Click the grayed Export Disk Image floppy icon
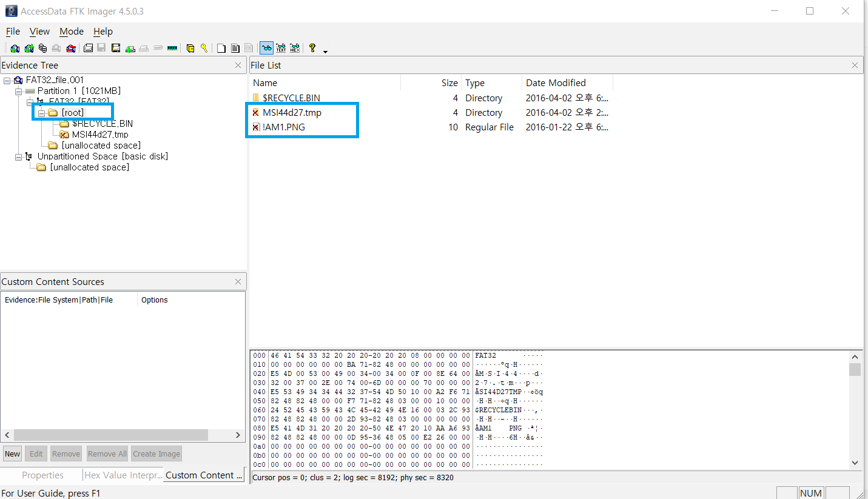The height and width of the screenshot is (499, 868). [x=102, y=49]
